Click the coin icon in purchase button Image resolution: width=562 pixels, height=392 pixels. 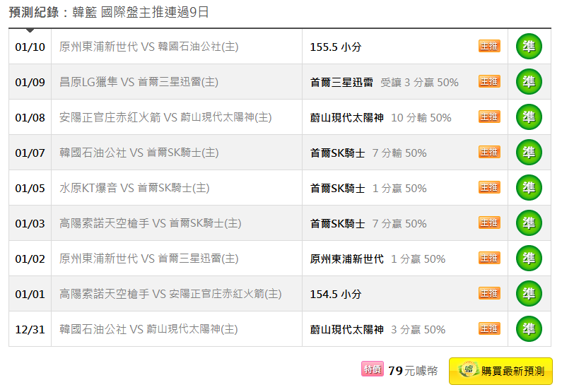469,370
